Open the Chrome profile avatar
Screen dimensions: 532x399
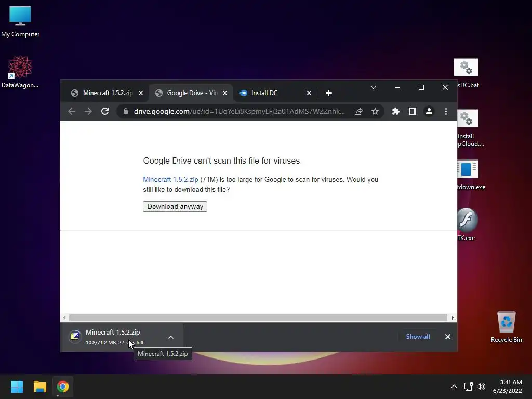click(429, 111)
